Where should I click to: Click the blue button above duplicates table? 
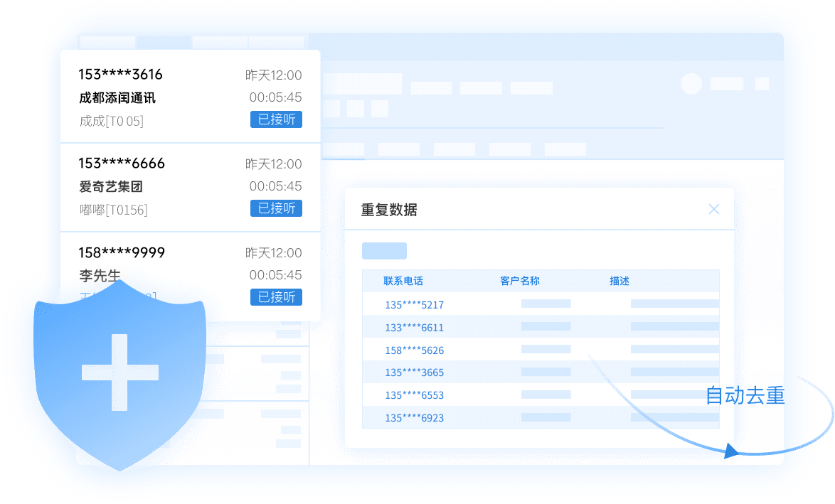click(385, 251)
